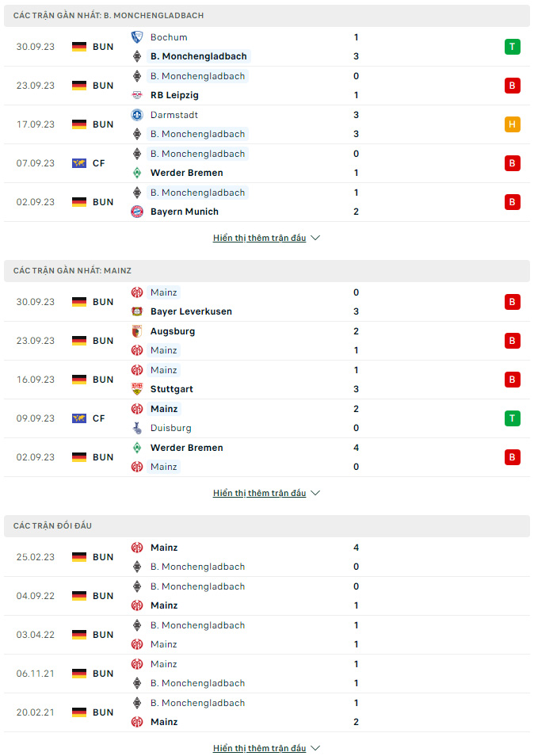Open the first 'Hiển thị thêm trận đấu' link

coord(259,238)
